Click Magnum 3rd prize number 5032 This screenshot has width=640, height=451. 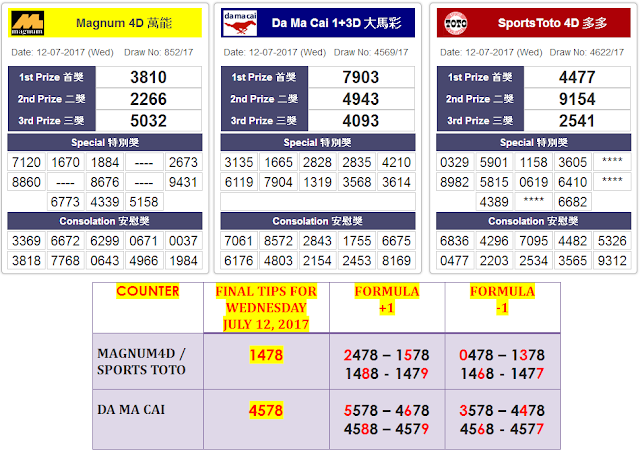point(149,120)
